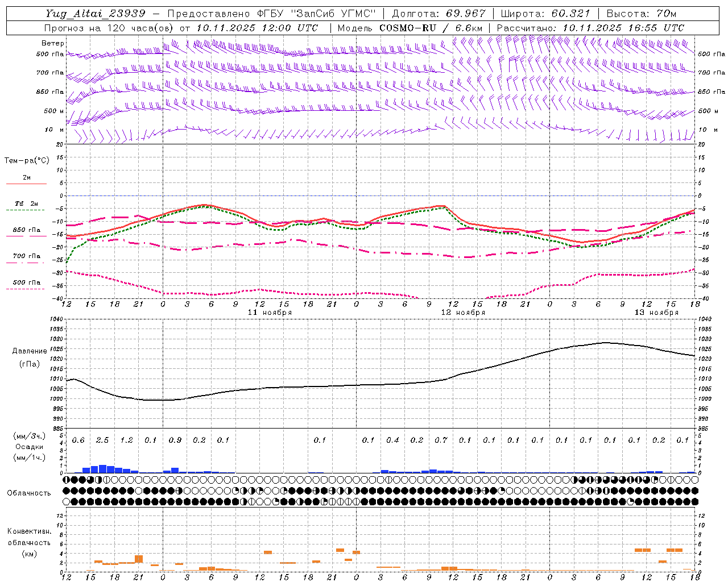Click the Давление pressure chart label
The width and height of the screenshot is (728, 582).
(30, 351)
